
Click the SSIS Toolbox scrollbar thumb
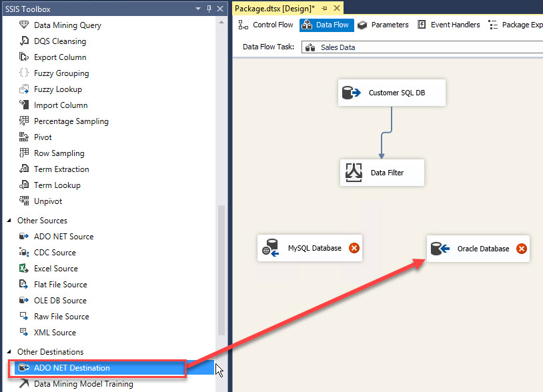[221, 270]
